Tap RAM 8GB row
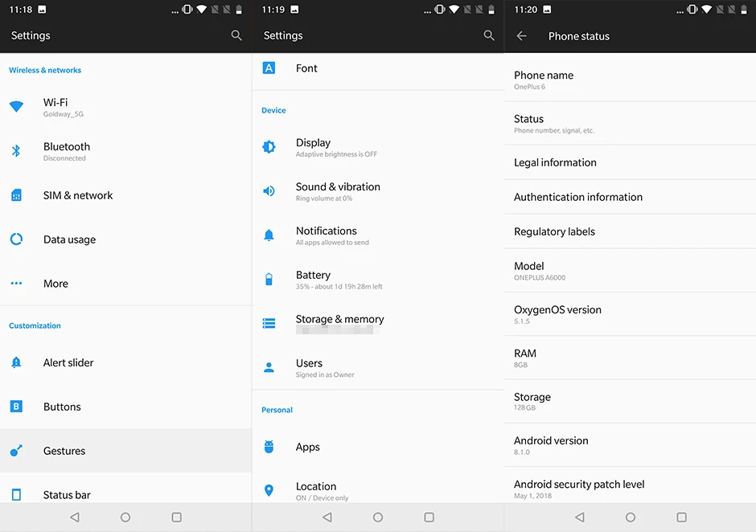Image resolution: width=756 pixels, height=532 pixels. pyautogui.click(x=631, y=358)
